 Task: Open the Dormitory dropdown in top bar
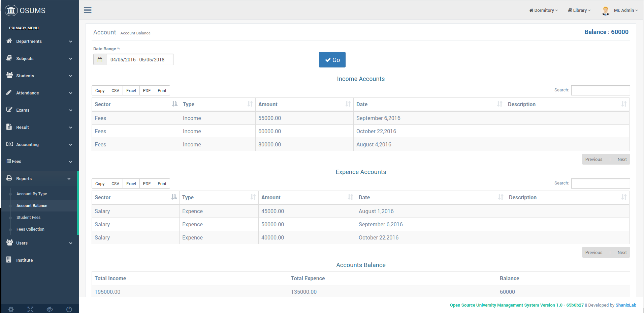coord(543,10)
